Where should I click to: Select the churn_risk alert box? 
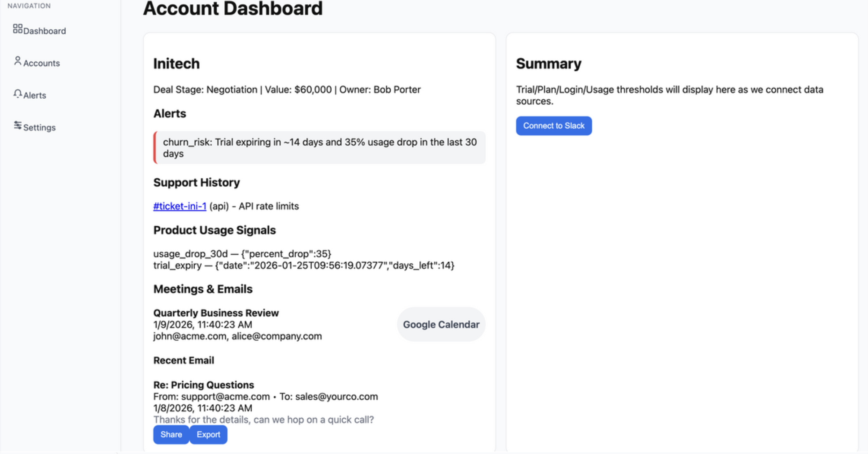point(319,148)
